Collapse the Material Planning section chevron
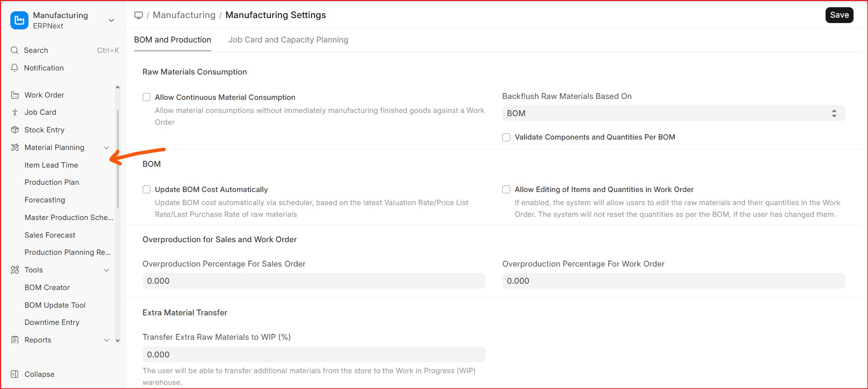Image resolution: width=868 pixels, height=389 pixels. (107, 148)
